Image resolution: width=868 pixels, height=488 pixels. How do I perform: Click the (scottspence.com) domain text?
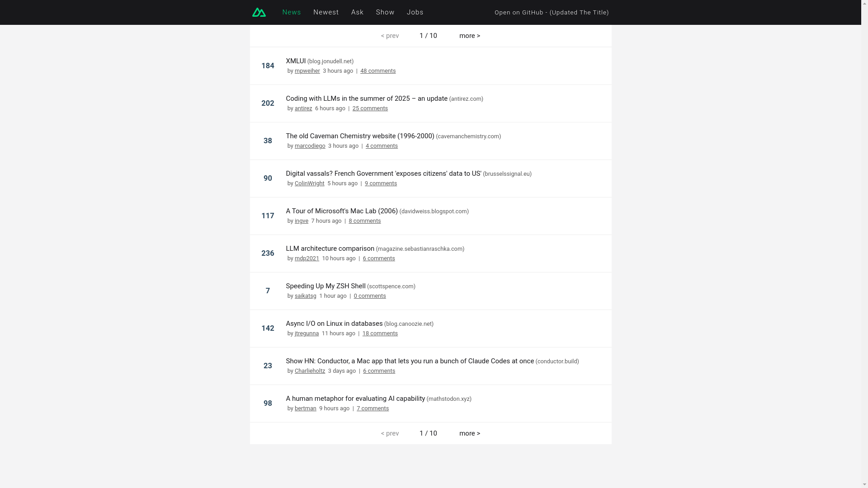coord(391,286)
